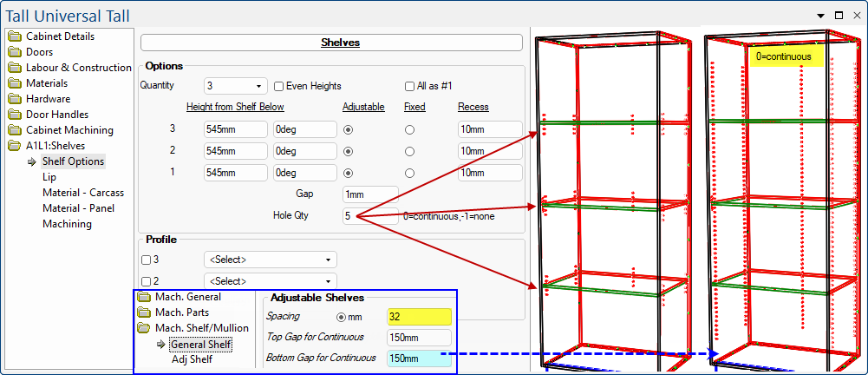Viewport: 868px width, 375px height.
Task: Click the yellow Spacing value field
Action: click(x=420, y=317)
